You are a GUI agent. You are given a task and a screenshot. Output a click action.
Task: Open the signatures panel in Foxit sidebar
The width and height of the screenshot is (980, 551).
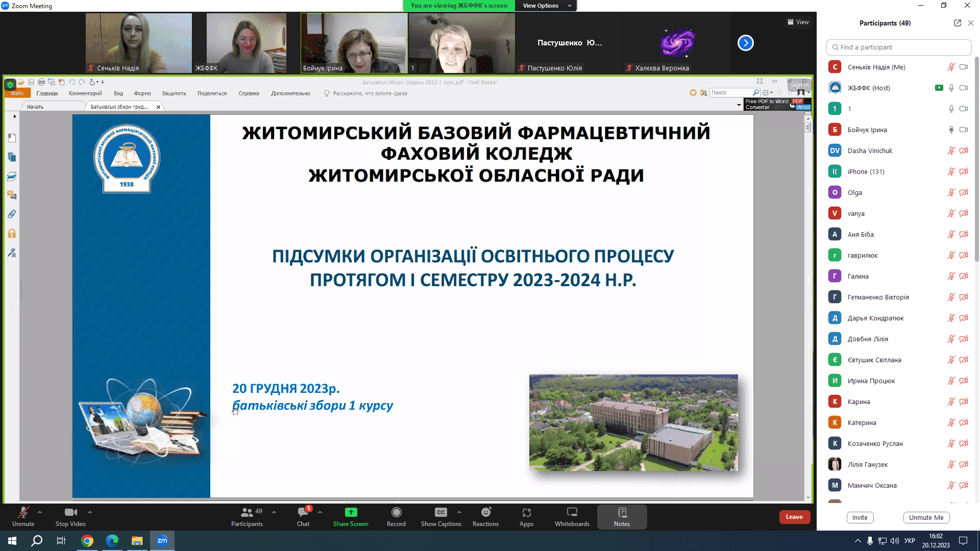pos(12,253)
